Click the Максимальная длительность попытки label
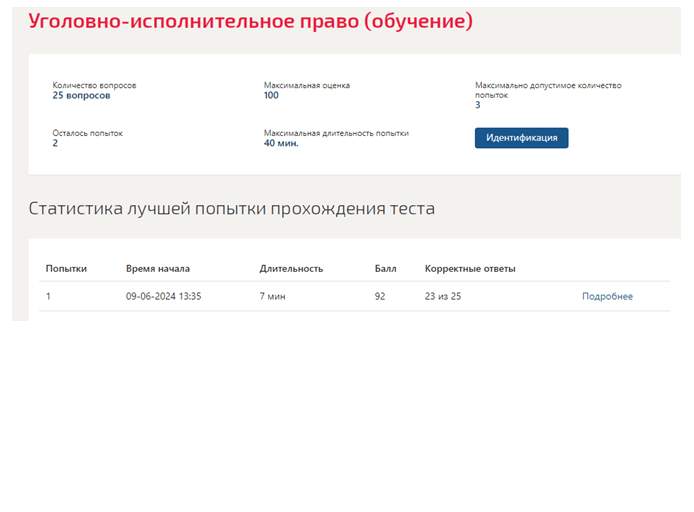 click(x=336, y=133)
